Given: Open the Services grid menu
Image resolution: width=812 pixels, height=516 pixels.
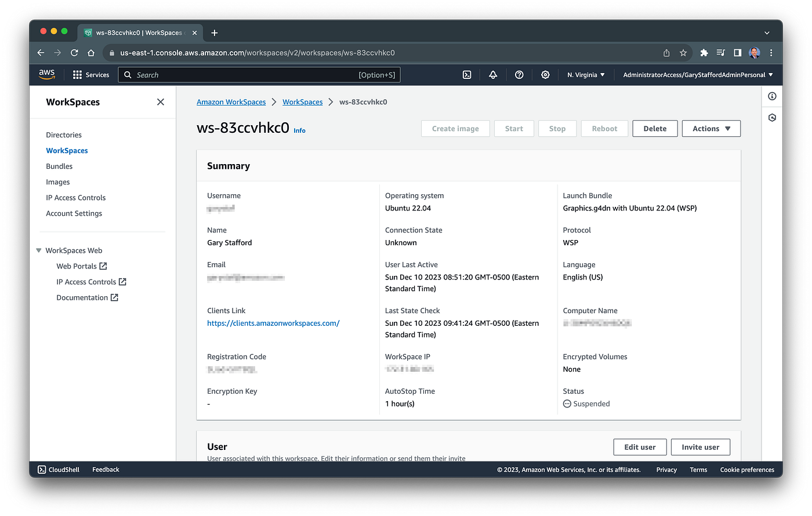Looking at the screenshot, I should pyautogui.click(x=91, y=75).
